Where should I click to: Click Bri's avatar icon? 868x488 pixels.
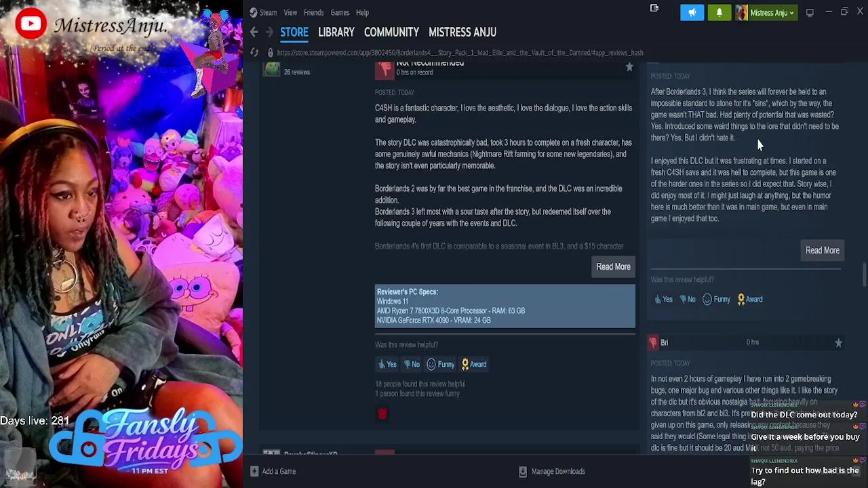point(653,343)
